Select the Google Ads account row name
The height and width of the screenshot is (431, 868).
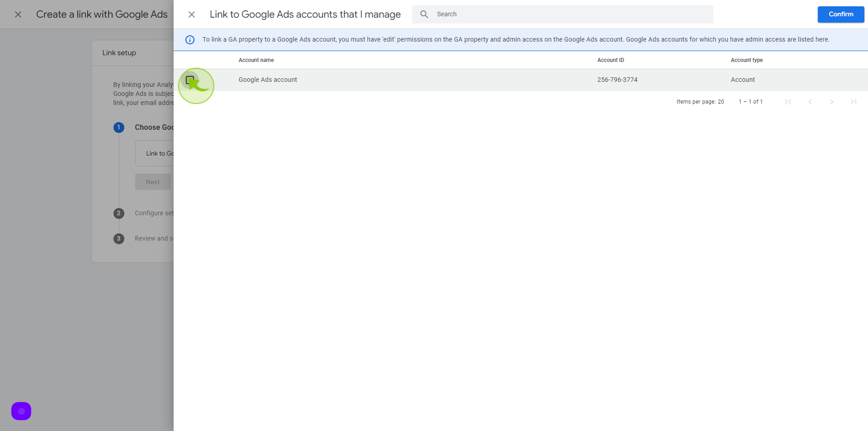[x=268, y=80]
